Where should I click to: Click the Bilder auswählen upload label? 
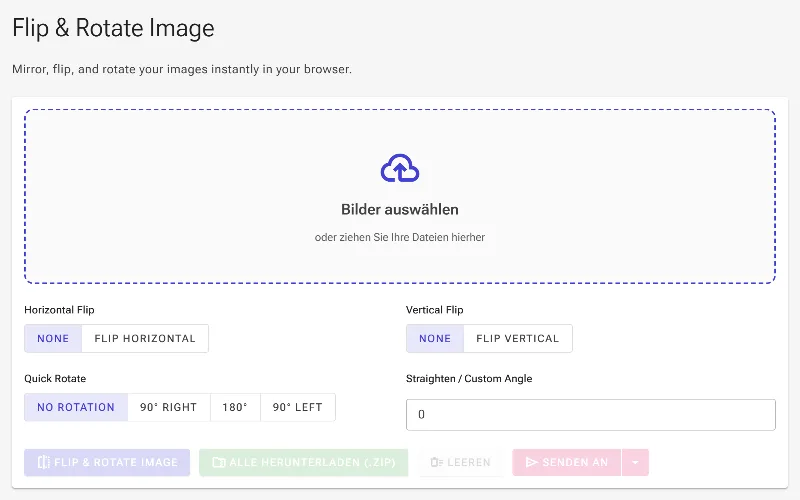[x=400, y=210]
